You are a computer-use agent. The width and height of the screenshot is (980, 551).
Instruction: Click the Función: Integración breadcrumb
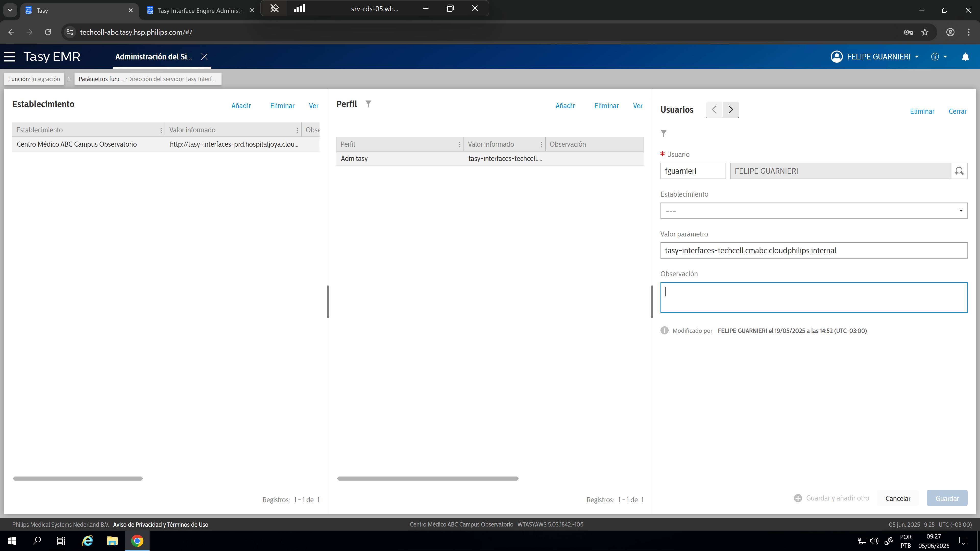click(34, 79)
